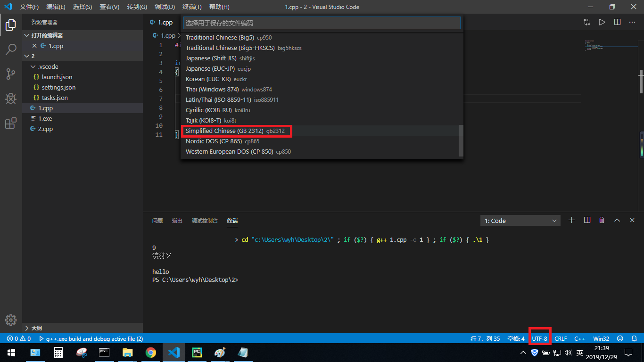
Task: Open the 1: Code terminal dropdown
Action: click(520, 221)
